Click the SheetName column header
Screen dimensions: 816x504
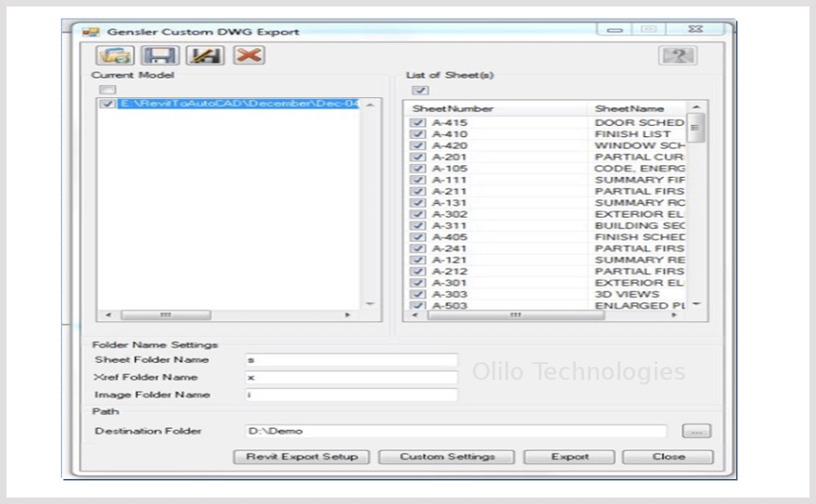(x=638, y=108)
